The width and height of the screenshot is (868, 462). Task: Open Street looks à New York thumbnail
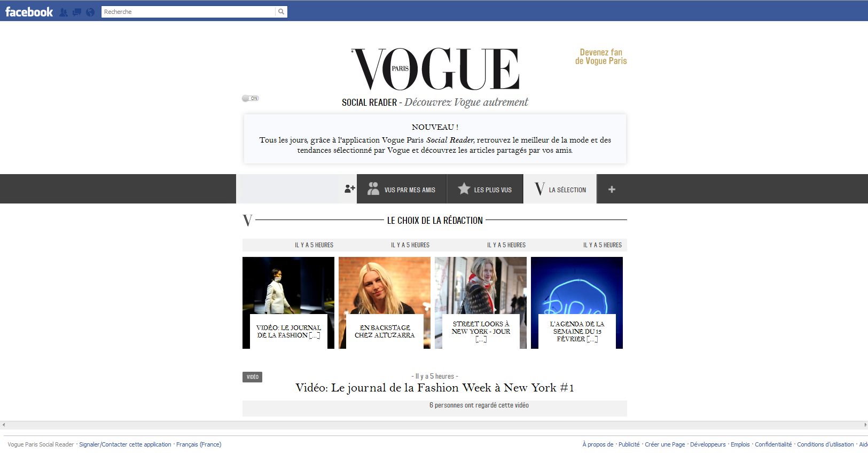pos(481,303)
